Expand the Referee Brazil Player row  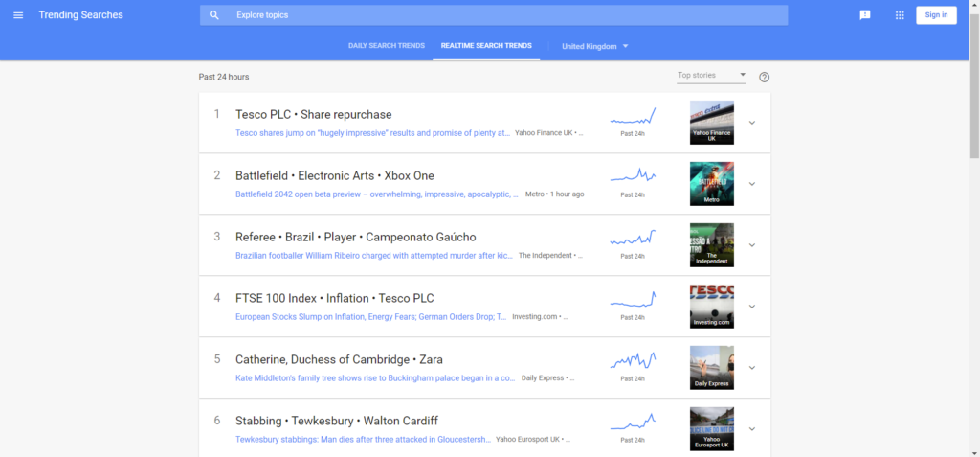[752, 245]
